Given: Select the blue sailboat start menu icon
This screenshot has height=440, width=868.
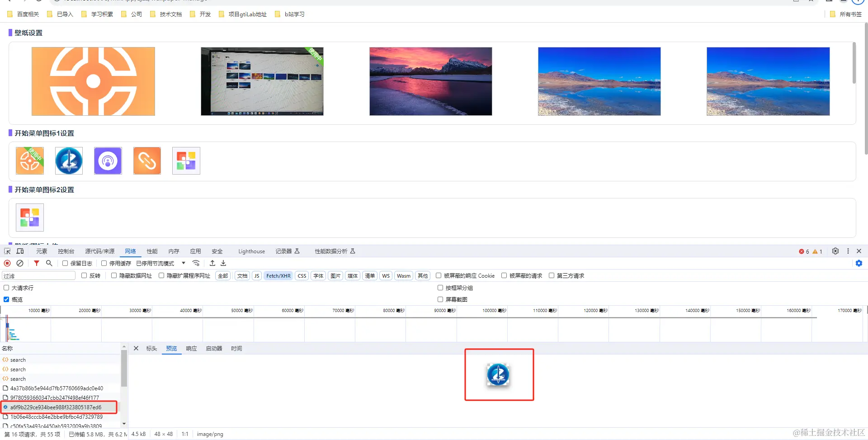Looking at the screenshot, I should pyautogui.click(x=69, y=161).
